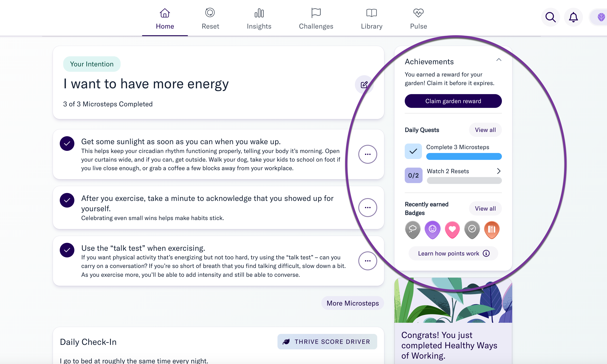Click the edit intention pencil icon
This screenshot has width=607, height=364.
(364, 85)
